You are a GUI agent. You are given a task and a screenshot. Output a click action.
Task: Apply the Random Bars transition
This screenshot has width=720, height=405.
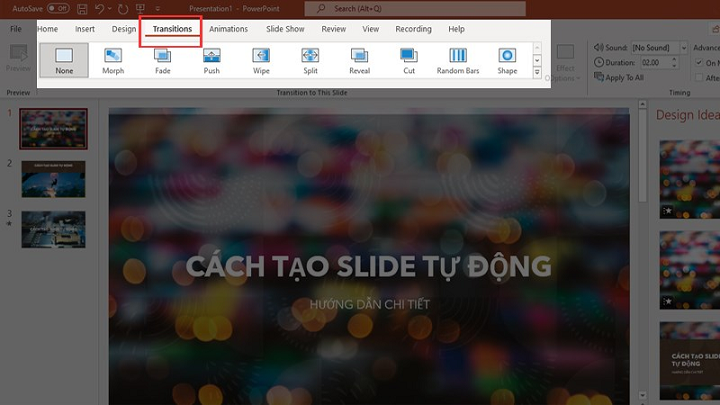(458, 60)
